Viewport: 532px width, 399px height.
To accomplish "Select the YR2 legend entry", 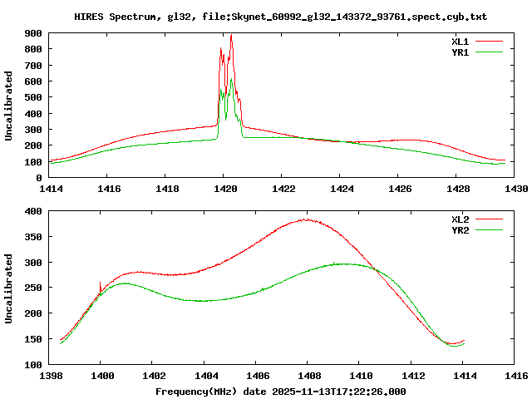I will pos(460,230).
